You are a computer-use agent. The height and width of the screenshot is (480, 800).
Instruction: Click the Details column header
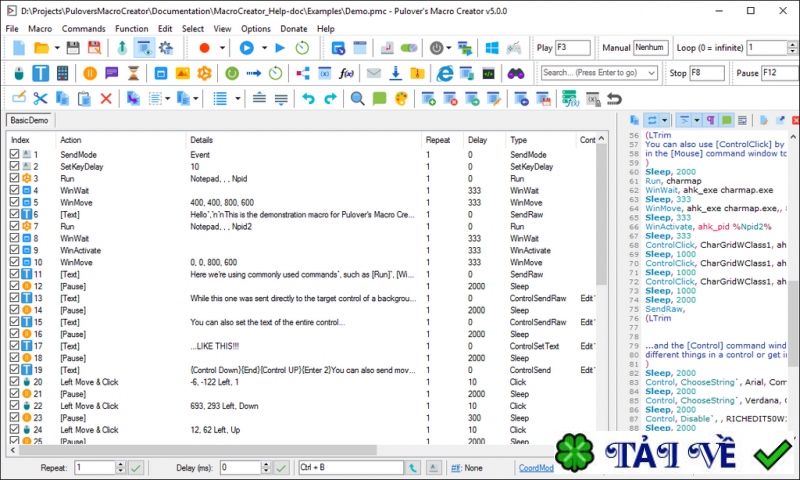(x=304, y=140)
